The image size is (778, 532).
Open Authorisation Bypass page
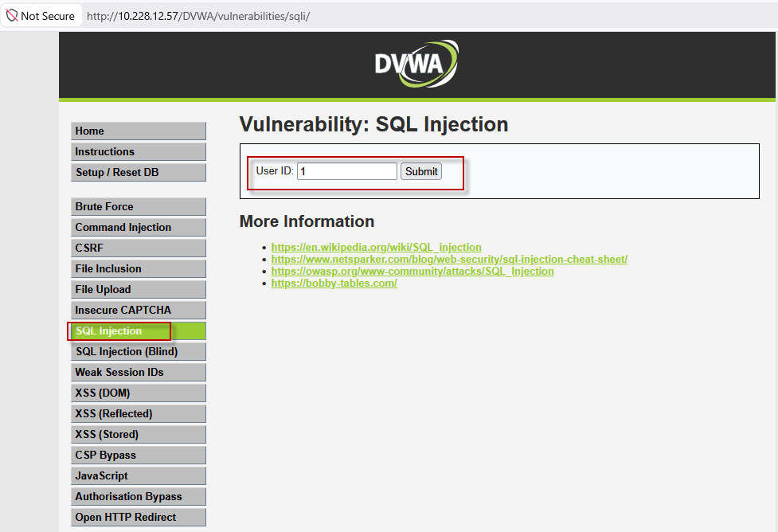point(139,496)
